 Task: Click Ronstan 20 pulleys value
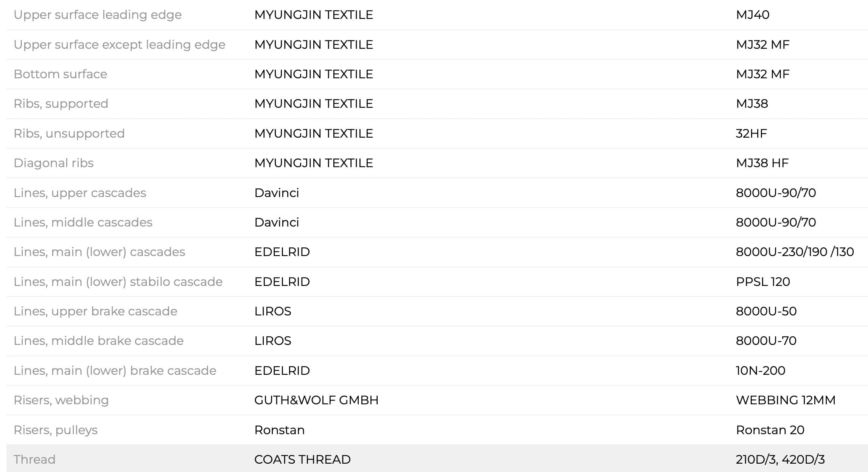pos(770,430)
